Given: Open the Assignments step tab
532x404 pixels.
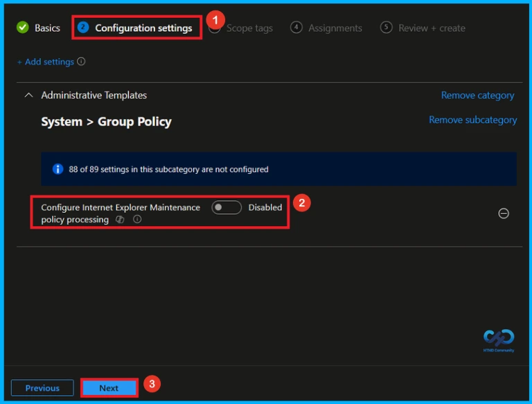Looking at the screenshot, I should pyautogui.click(x=326, y=28).
